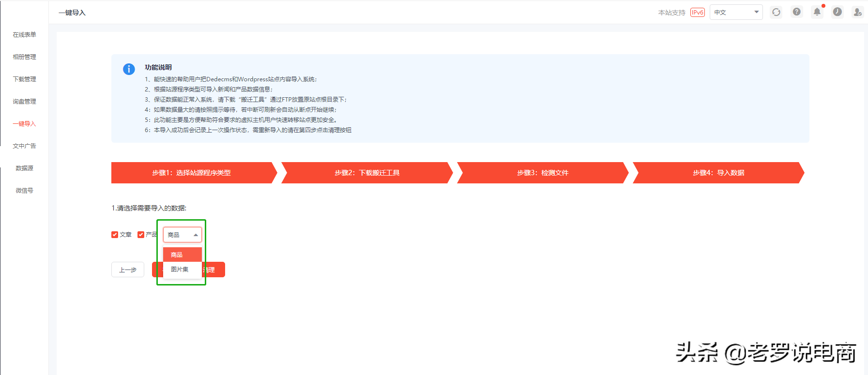The height and width of the screenshot is (375, 868).
Task: Select the 步骤2: 下载搬迁工具 step
Action: (x=366, y=173)
